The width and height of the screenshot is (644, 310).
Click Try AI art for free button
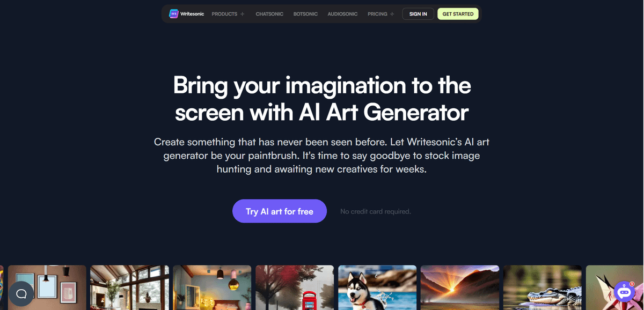[280, 211]
